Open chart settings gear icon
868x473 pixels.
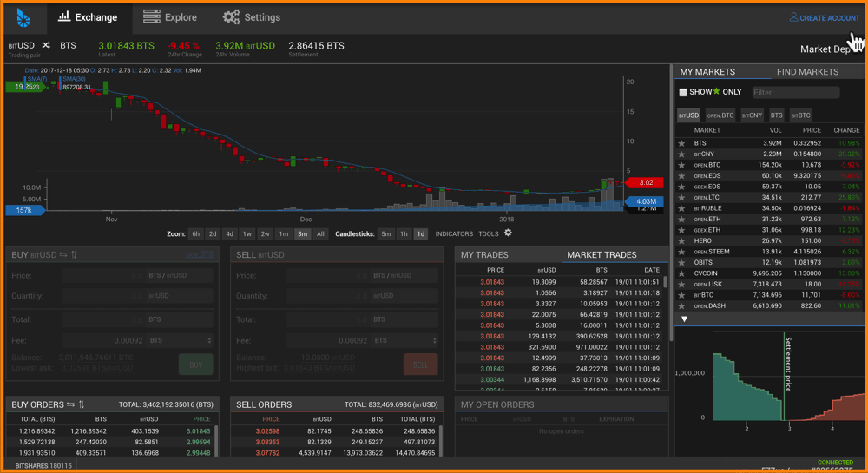(508, 233)
